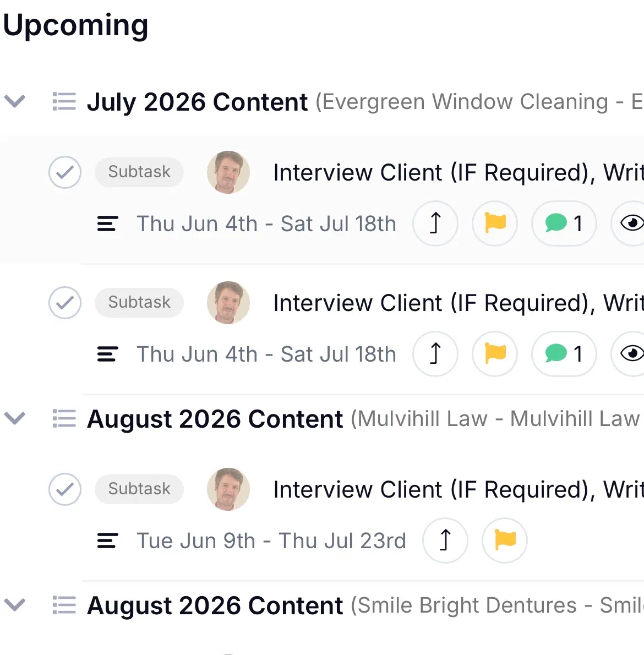Click upward arrow on Jun 9th subtask
The width and height of the screenshot is (644, 655).
coord(445,541)
